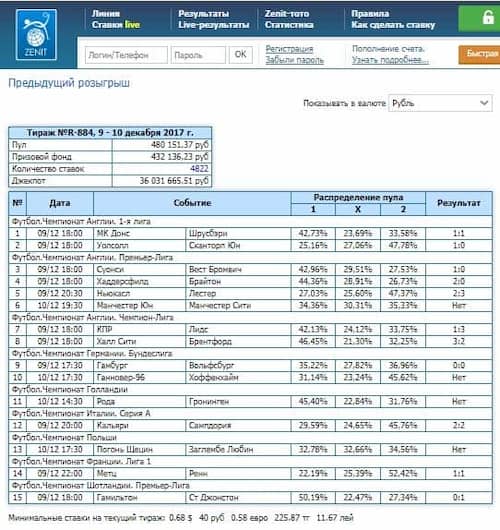Image resolution: width=500 pixels, height=530 pixels.
Task: Click team name Хаддерсфилд
Action: (122, 281)
